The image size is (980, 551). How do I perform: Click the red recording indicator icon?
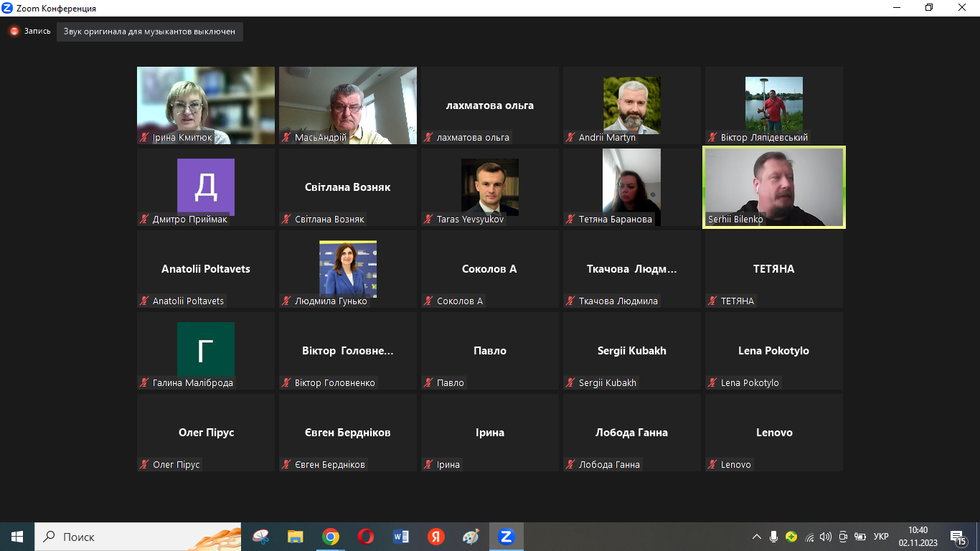pos(14,32)
